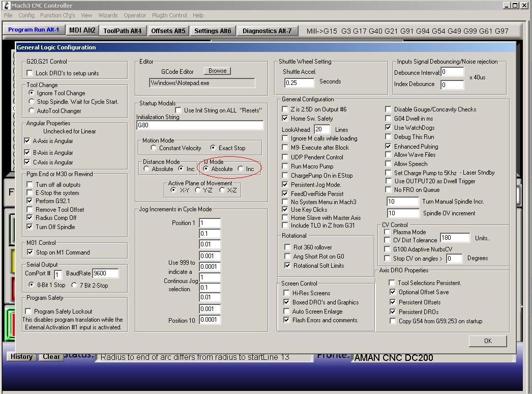Toggle Enhanced Pulsing checkbox

pyautogui.click(x=388, y=146)
